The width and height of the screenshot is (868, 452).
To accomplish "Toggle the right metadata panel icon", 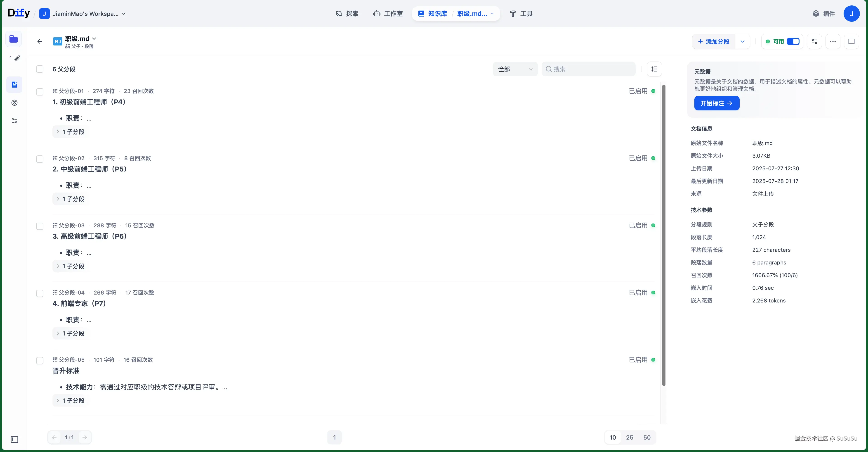I will pos(851,41).
